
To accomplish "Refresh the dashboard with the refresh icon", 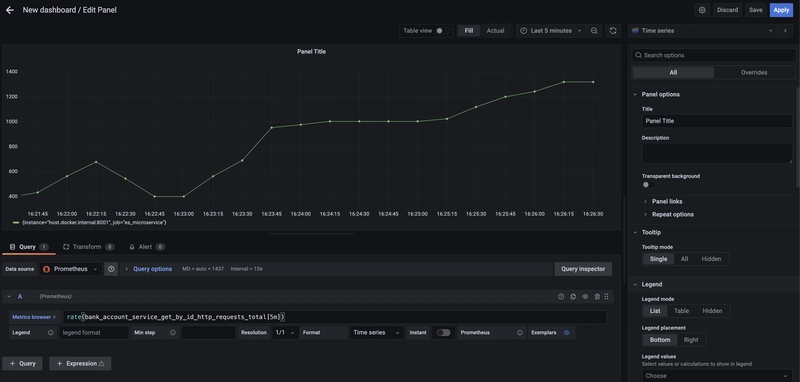I will tap(613, 31).
